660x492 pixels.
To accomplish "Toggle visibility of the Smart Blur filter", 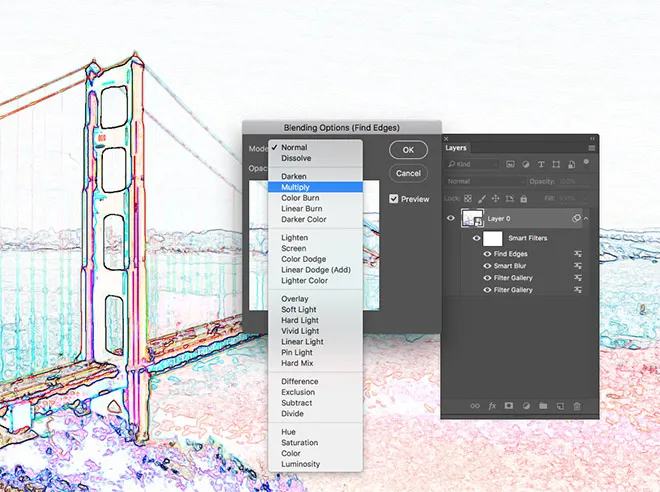I will [487, 266].
